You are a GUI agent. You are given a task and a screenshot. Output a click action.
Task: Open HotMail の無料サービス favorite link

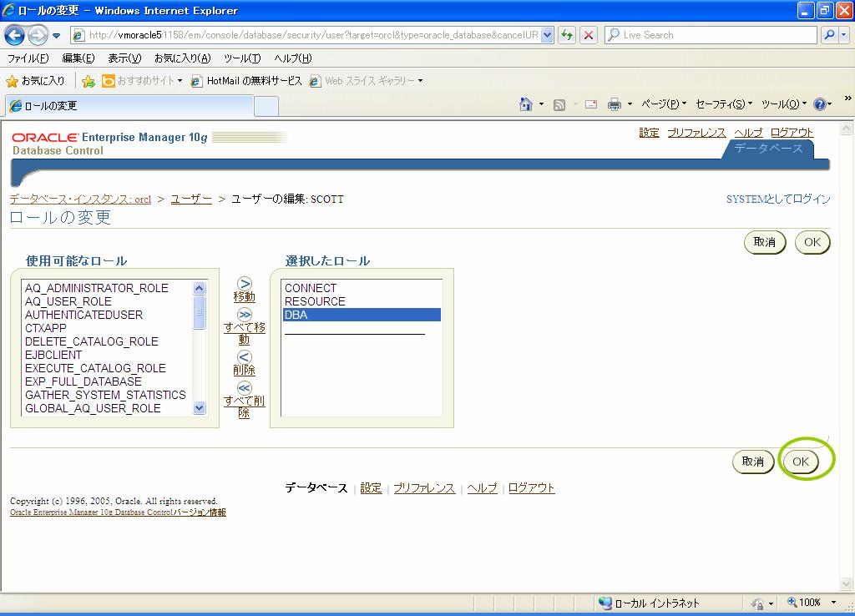click(246, 81)
